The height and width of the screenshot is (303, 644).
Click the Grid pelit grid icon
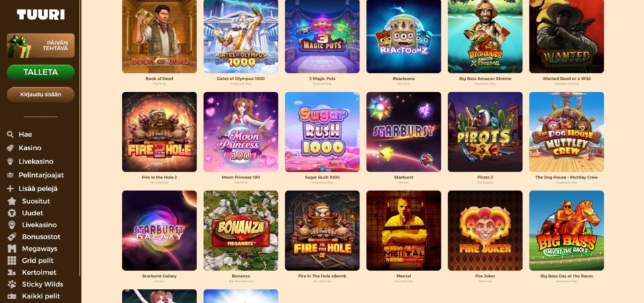[x=12, y=261]
